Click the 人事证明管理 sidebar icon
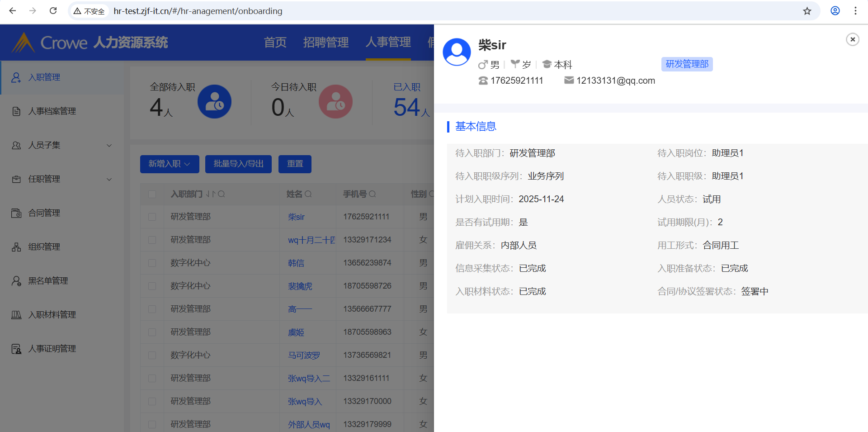The height and width of the screenshot is (432, 868). [x=16, y=349]
